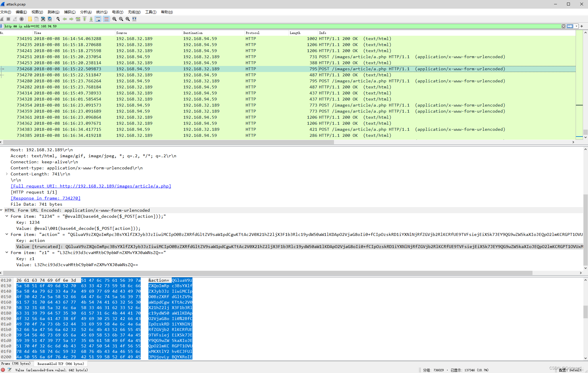Click the hex pane vertical scrollbar thumb
Screen dimensions: 588x373
click(x=585, y=312)
